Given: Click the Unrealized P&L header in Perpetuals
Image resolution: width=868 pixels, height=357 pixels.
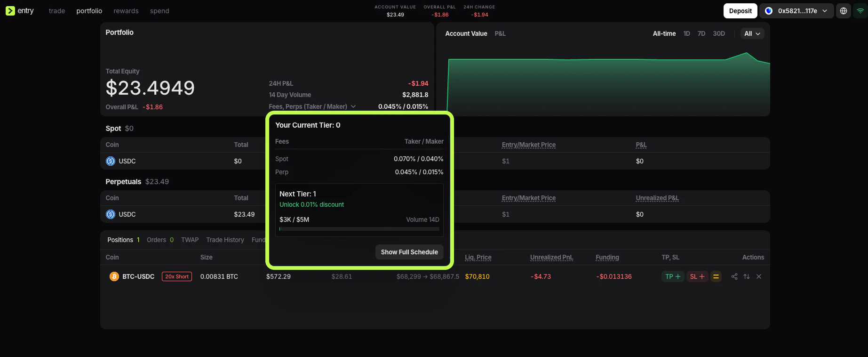Looking at the screenshot, I should (657, 198).
